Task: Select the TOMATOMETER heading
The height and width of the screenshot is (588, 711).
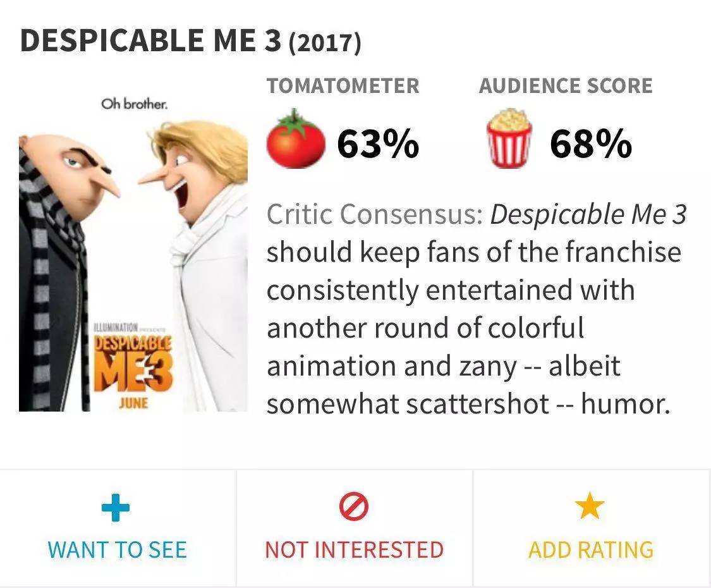Action: (x=343, y=86)
